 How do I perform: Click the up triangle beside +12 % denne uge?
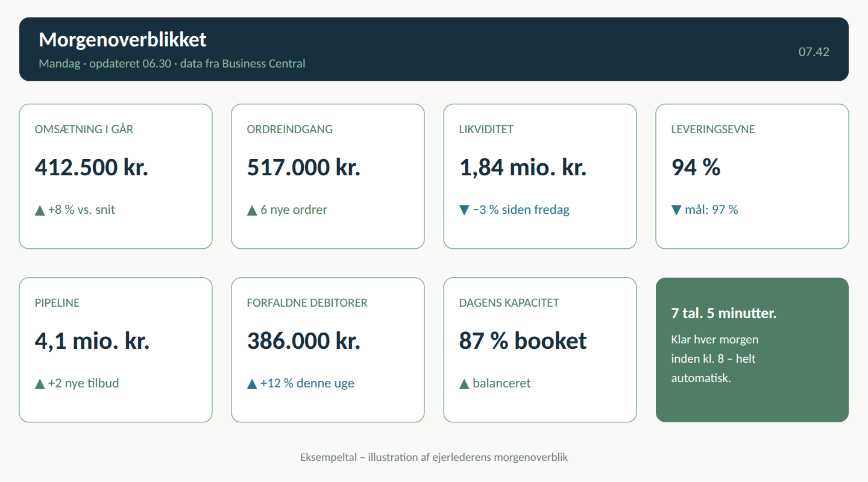pos(252,384)
